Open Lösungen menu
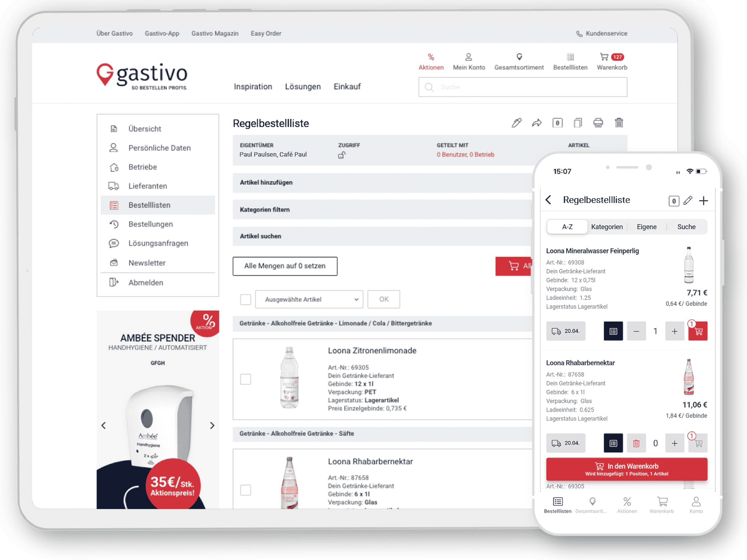This screenshot has height=560, width=747. tap(303, 86)
